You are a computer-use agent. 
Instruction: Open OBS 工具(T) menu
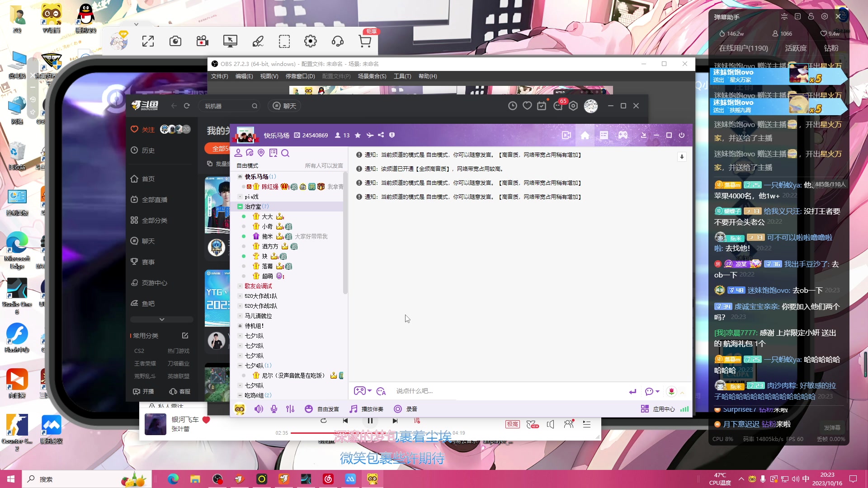pyautogui.click(x=402, y=76)
